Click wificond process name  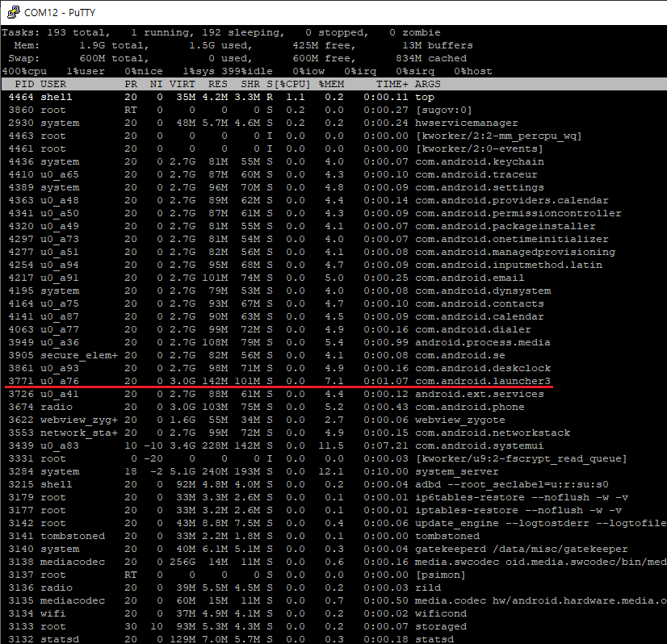click(x=441, y=613)
